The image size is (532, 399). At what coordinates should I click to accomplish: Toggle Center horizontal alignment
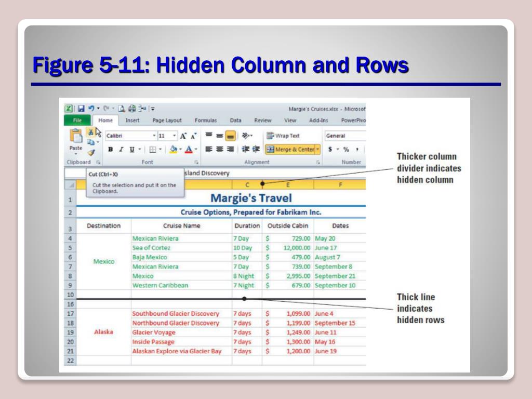click(220, 149)
